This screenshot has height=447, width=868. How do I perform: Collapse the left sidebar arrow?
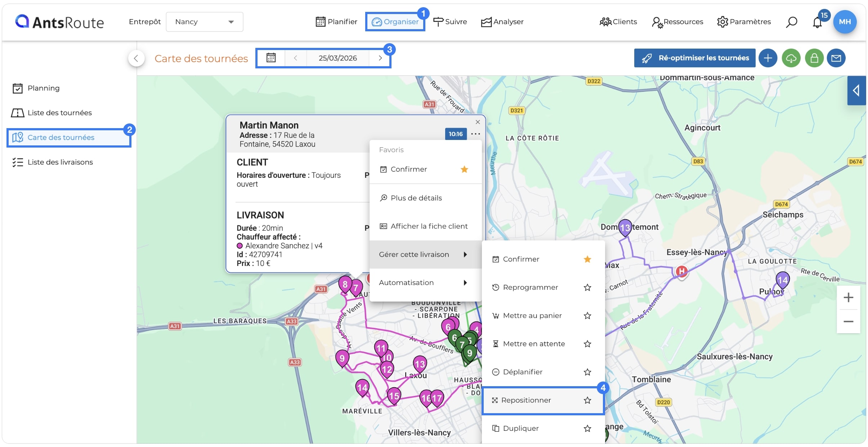click(x=136, y=58)
